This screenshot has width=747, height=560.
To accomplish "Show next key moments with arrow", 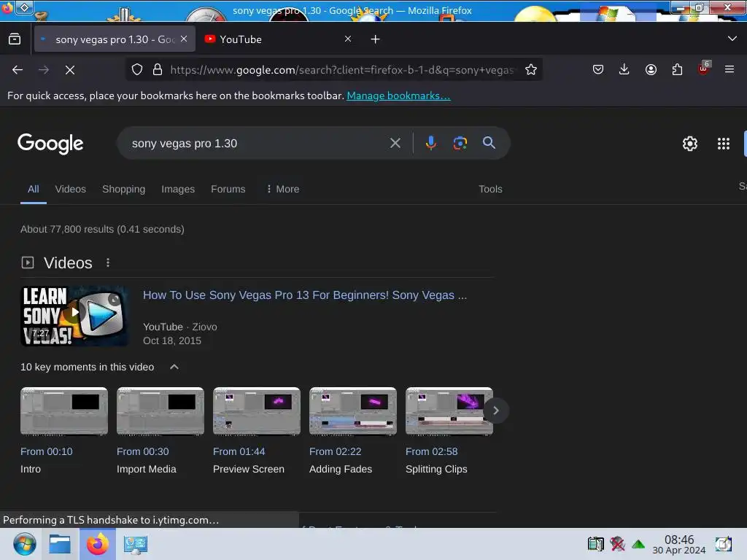I will point(495,411).
